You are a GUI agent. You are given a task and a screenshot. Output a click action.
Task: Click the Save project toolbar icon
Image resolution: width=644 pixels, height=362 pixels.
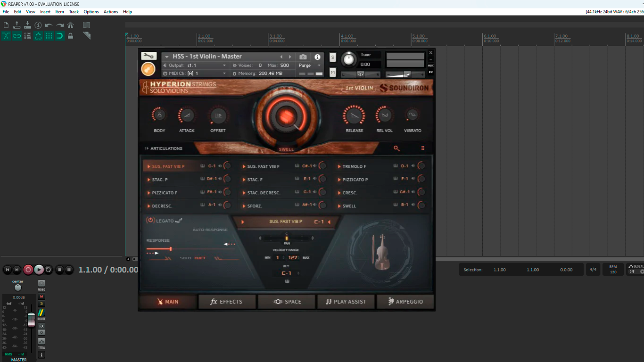27,25
